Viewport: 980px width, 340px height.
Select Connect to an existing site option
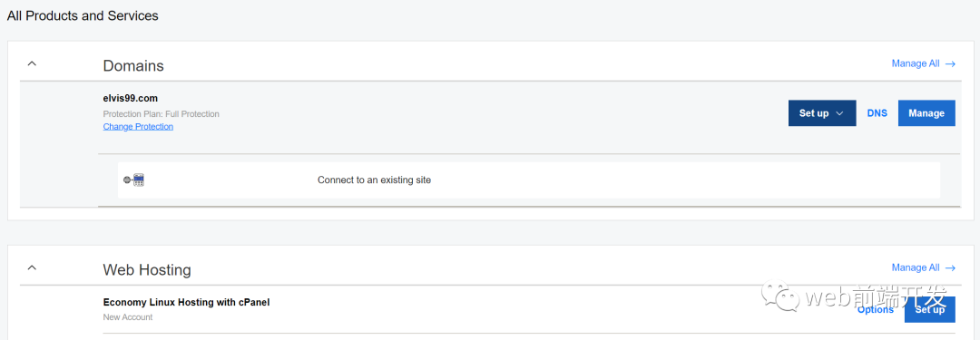pos(529,180)
